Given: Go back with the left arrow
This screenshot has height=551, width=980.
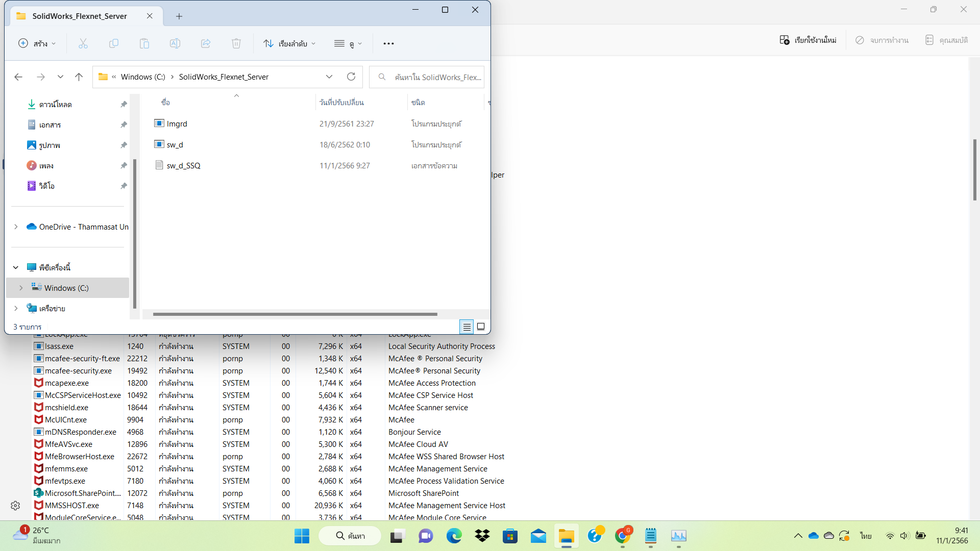Looking at the screenshot, I should click(18, 77).
